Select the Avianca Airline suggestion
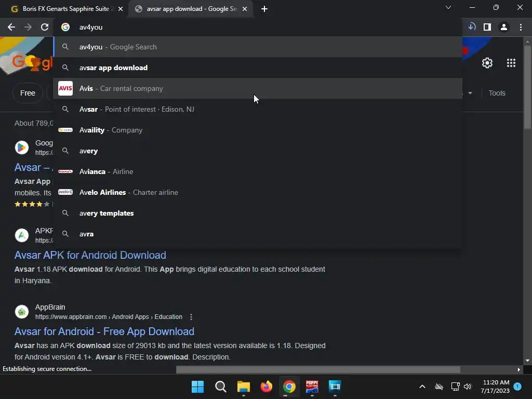This screenshot has height=399, width=532. [x=258, y=171]
